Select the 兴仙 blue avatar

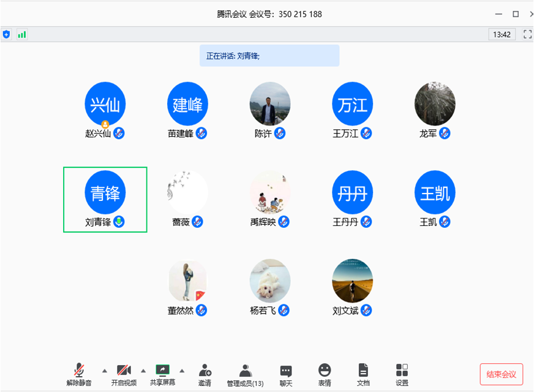105,104
